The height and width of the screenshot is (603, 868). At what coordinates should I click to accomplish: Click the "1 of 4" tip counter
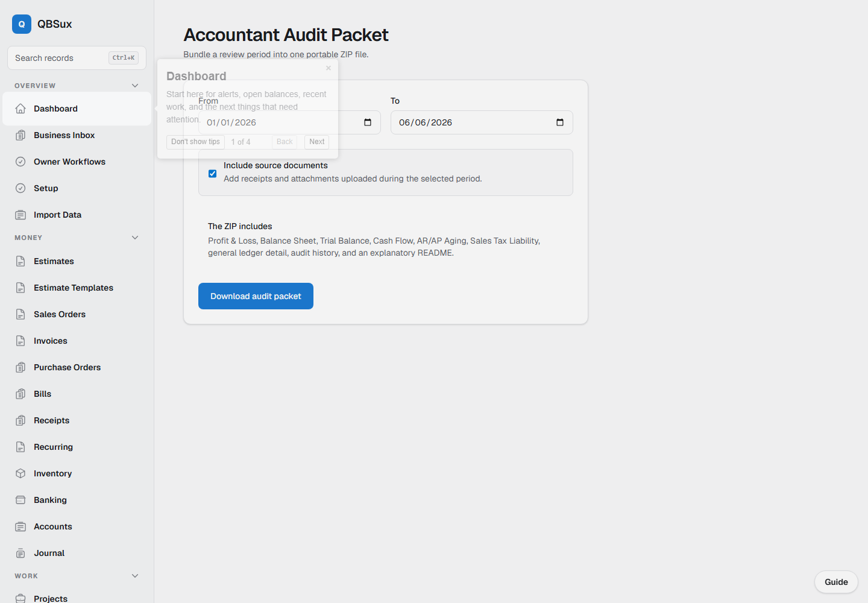click(x=241, y=142)
